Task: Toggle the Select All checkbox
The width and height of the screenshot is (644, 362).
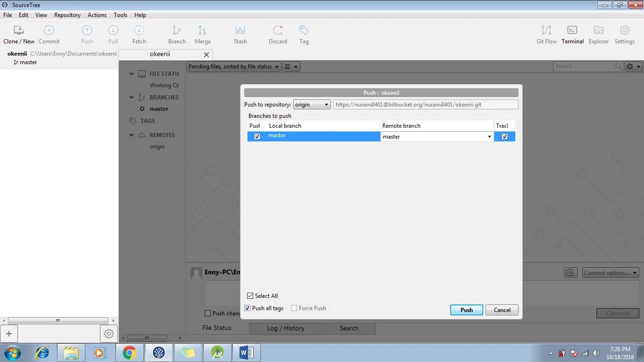Action: (250, 296)
